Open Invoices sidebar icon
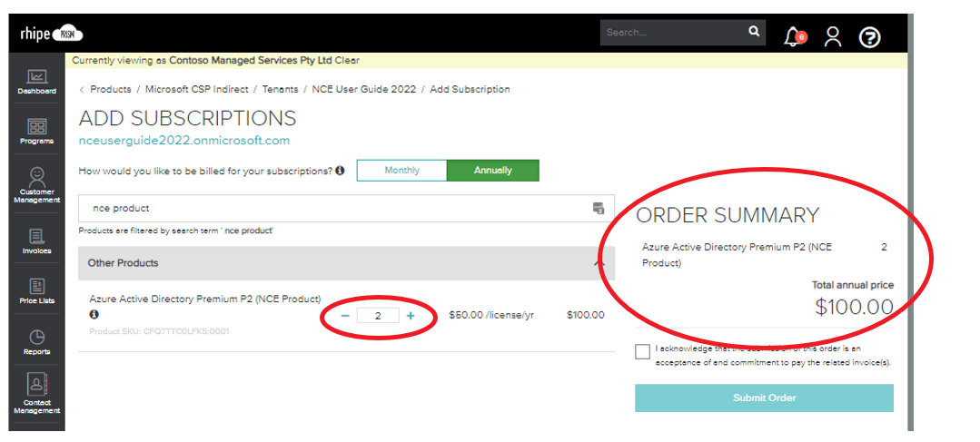This screenshot has width=980, height=442. click(x=36, y=240)
